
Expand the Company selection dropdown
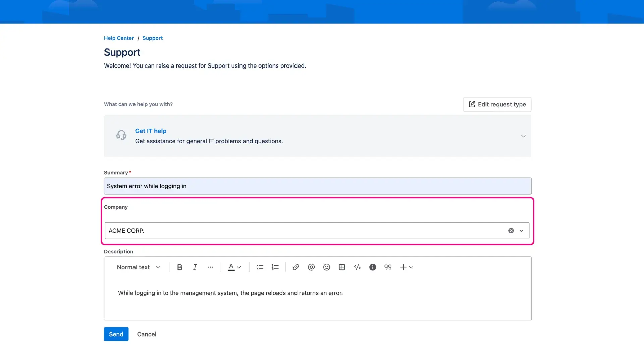[x=521, y=231]
